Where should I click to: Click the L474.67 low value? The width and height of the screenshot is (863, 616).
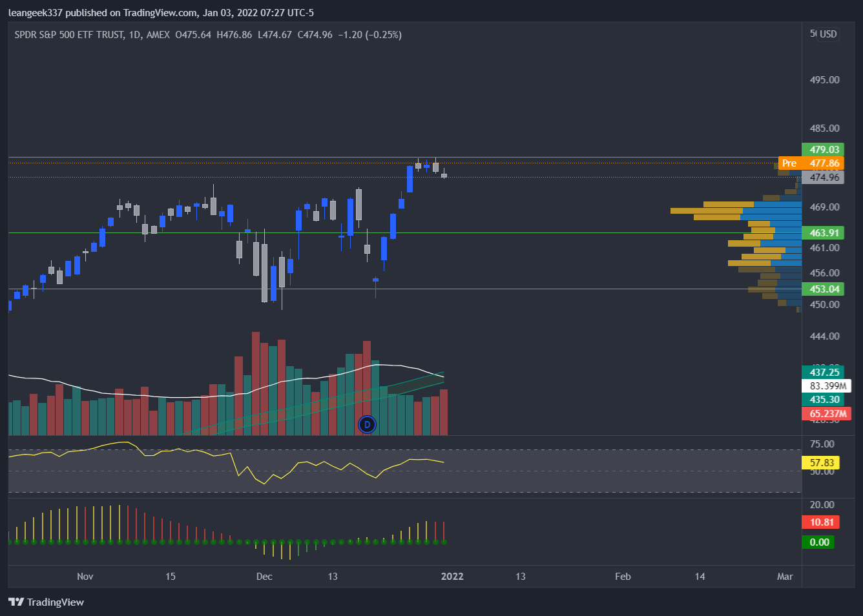point(275,34)
